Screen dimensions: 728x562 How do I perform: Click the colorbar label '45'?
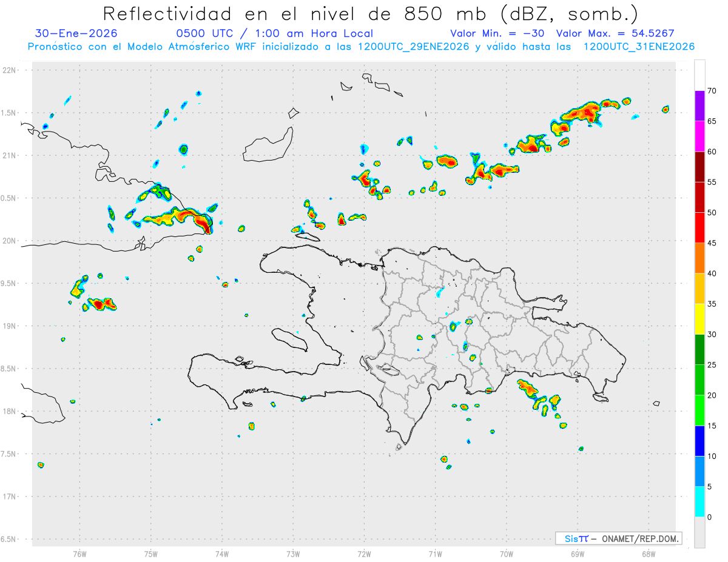[x=712, y=243]
